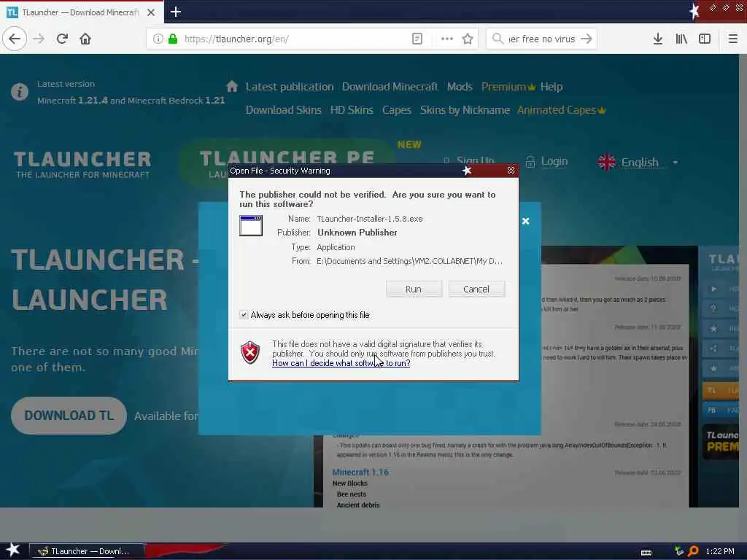Click the TLauncher logo on page
Screen dimensions: 747x560
(x=82, y=164)
